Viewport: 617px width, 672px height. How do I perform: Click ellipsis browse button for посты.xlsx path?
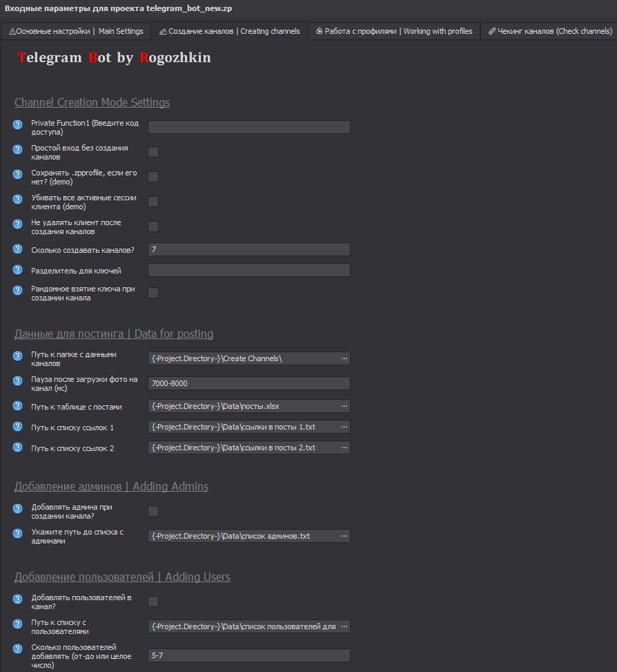click(x=344, y=406)
